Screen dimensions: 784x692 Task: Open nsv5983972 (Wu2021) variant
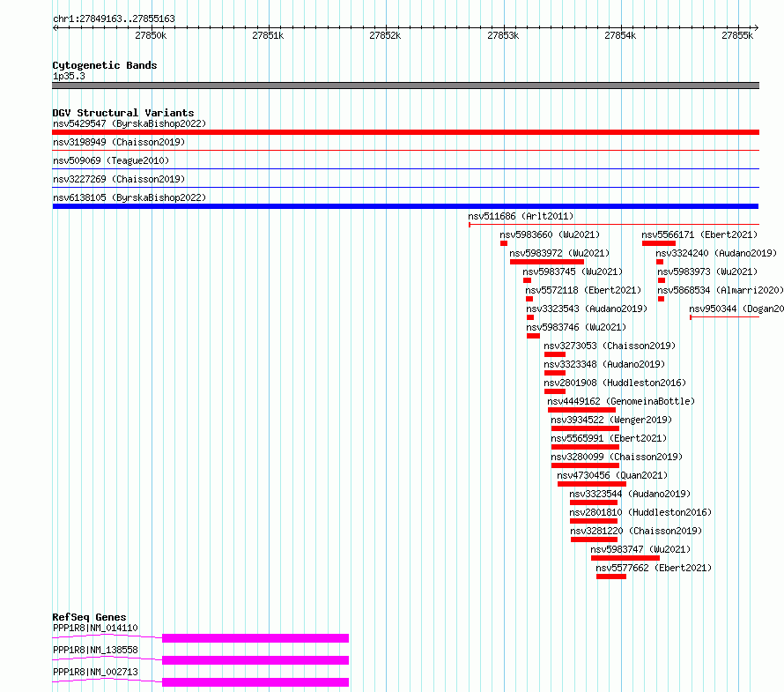pyautogui.click(x=559, y=253)
